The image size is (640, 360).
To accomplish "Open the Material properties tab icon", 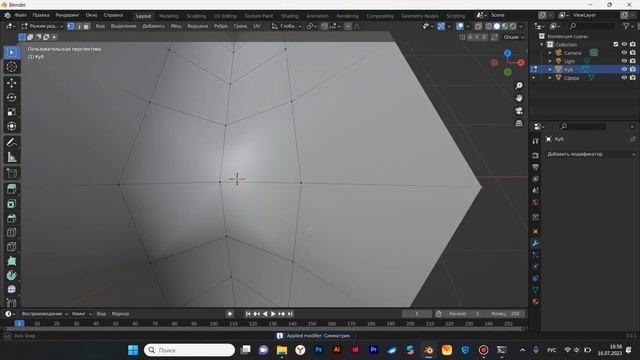I will point(536,302).
